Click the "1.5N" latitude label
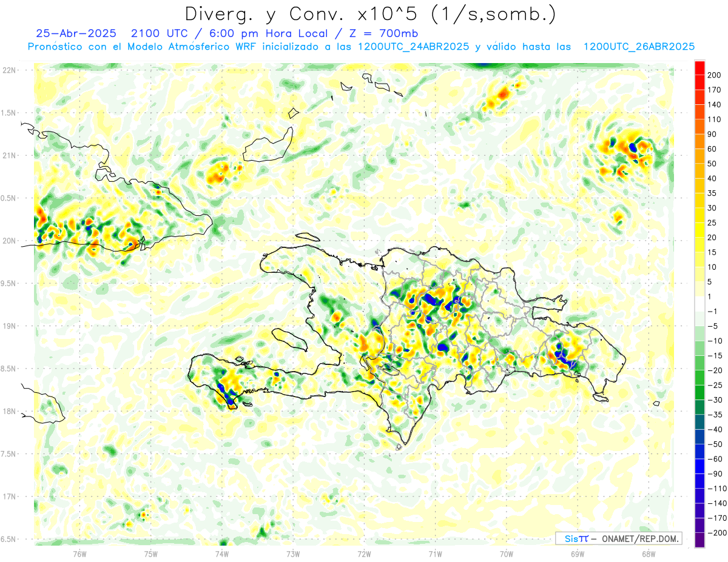 pos(7,113)
